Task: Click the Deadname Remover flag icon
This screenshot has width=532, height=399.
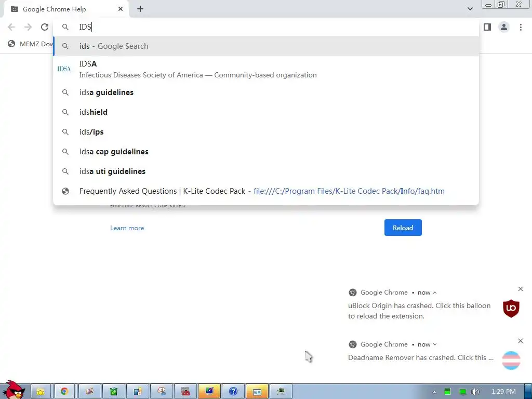Action: click(x=511, y=361)
